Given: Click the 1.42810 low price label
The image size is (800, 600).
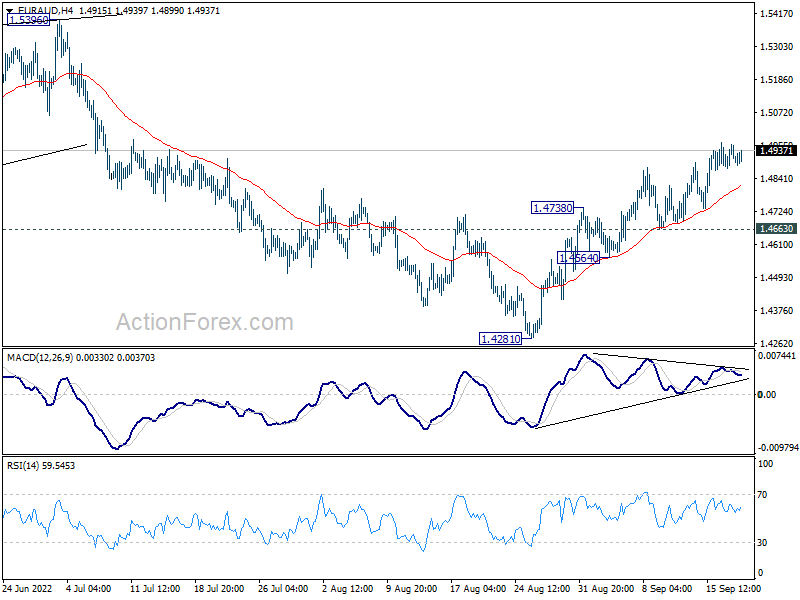Looking at the screenshot, I should click(501, 339).
